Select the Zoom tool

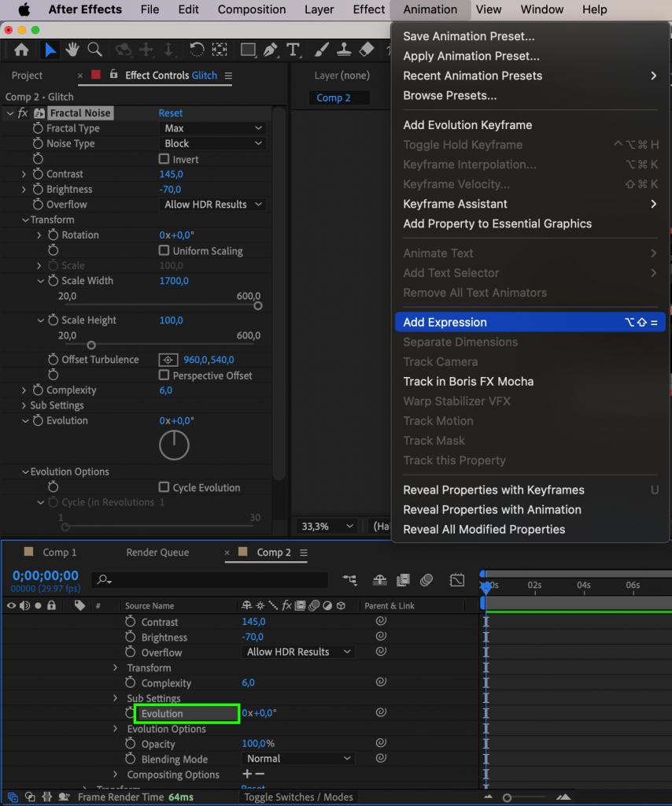point(94,49)
